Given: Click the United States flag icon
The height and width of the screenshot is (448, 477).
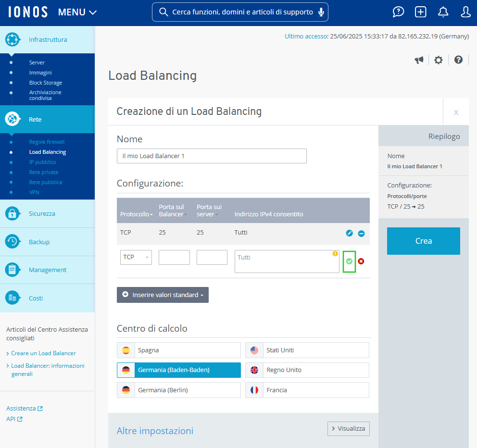Looking at the screenshot, I should coord(254,350).
